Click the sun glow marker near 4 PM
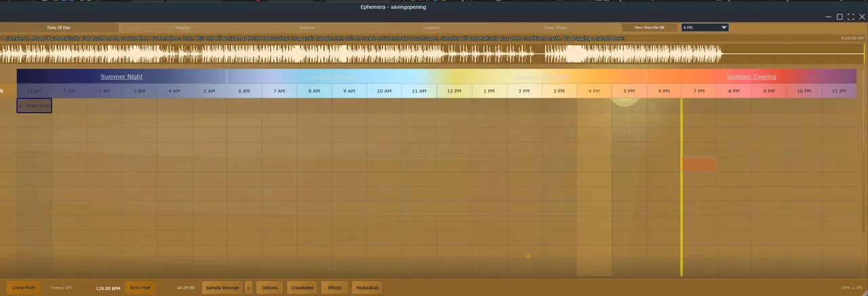The image size is (868, 296). [x=624, y=100]
